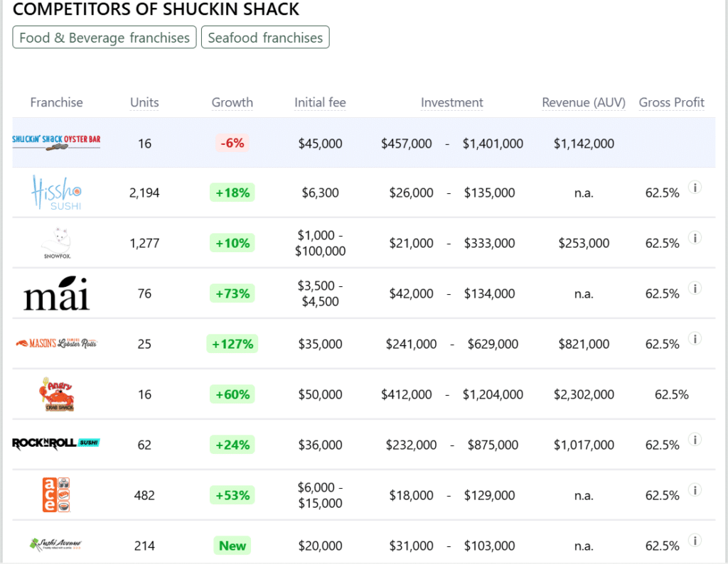Click the info icon in Rock N Roll row
Viewport: 728px width, 564px height.
695,439
